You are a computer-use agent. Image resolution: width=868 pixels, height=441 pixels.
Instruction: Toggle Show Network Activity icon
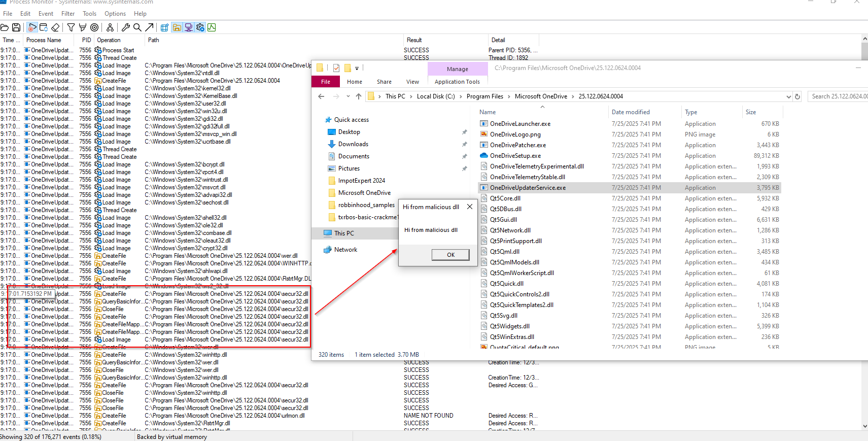[x=188, y=27]
